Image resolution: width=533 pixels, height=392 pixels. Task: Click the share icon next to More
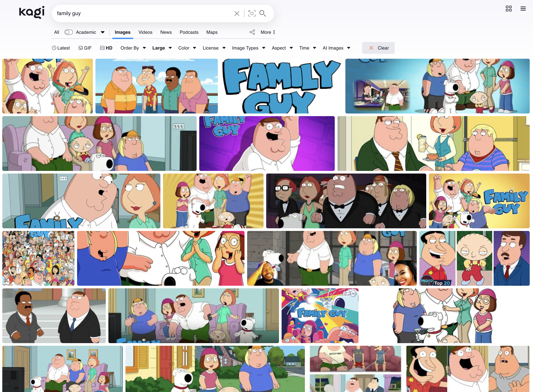point(252,32)
